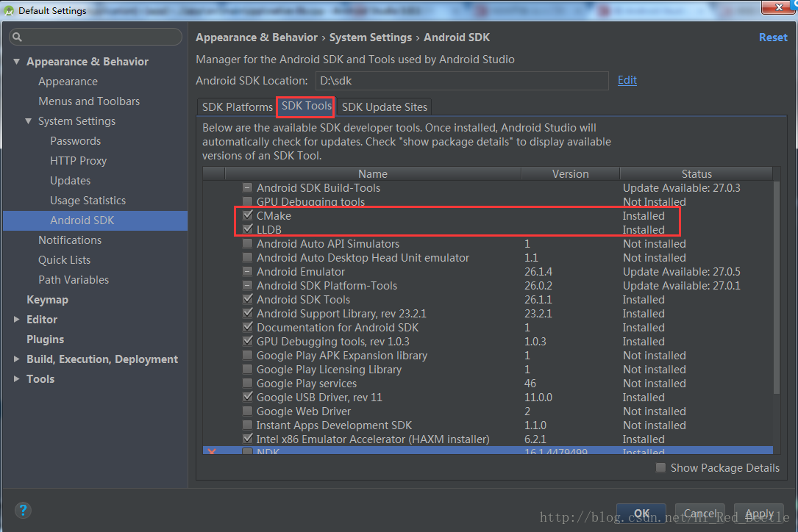Open Appearance settings page
The height and width of the screenshot is (532, 798).
coord(68,82)
